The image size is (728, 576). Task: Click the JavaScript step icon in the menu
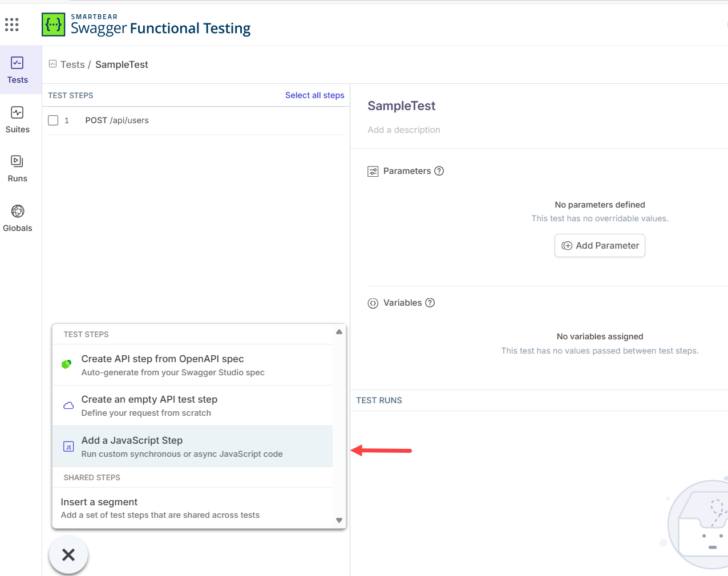(x=68, y=447)
